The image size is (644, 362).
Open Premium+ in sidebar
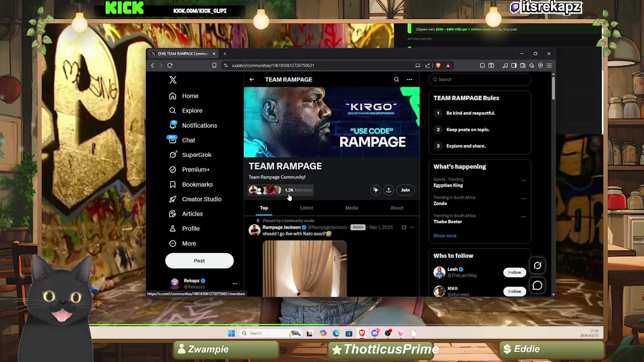[x=189, y=169]
